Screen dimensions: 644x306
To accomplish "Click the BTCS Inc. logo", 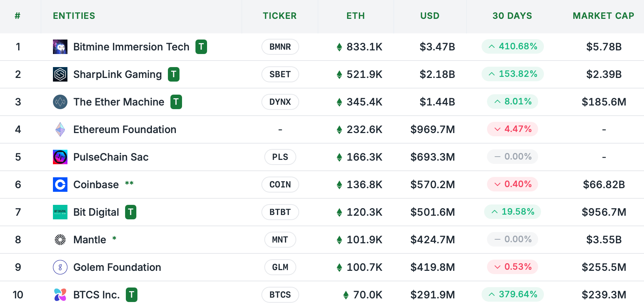I will [60, 295].
